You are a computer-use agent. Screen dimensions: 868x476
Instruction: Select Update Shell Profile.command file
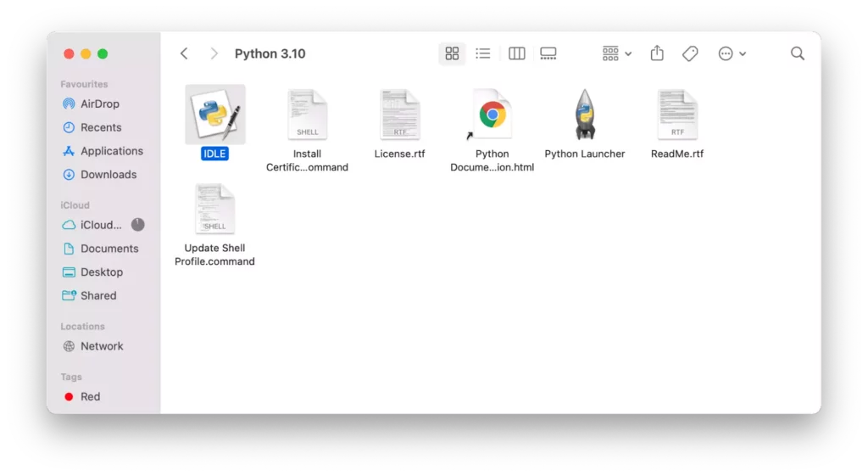214,209
